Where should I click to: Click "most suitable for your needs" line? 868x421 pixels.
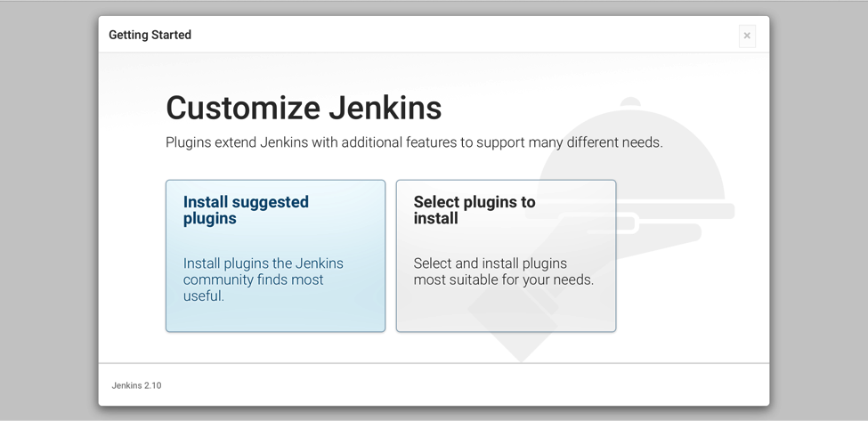[x=503, y=279]
